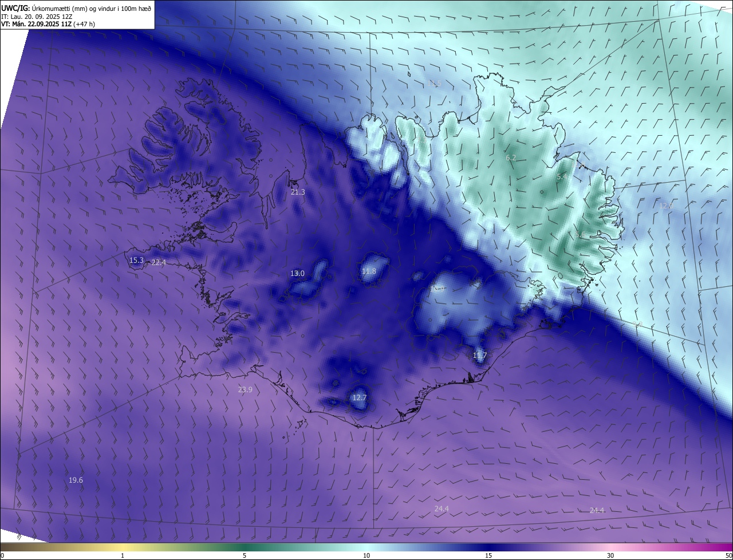Click the 5.6 value label
Image resolution: width=733 pixels, height=560 pixels.
click(x=580, y=235)
